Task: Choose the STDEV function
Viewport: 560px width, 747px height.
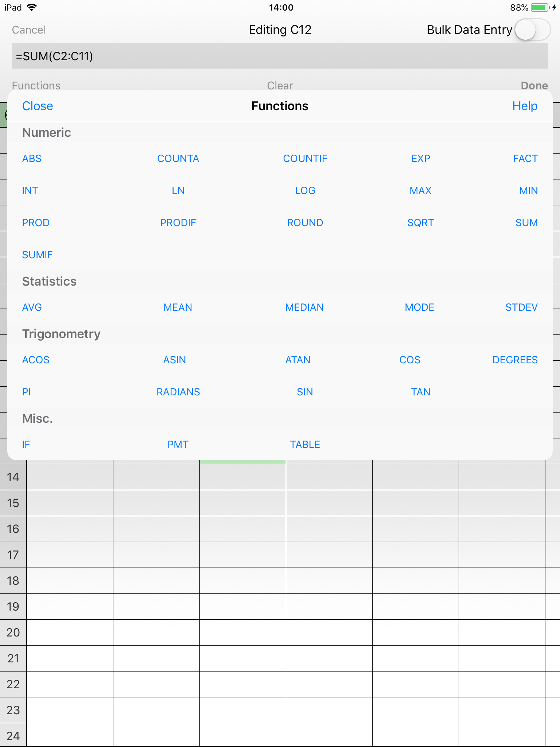Action: coord(521,307)
